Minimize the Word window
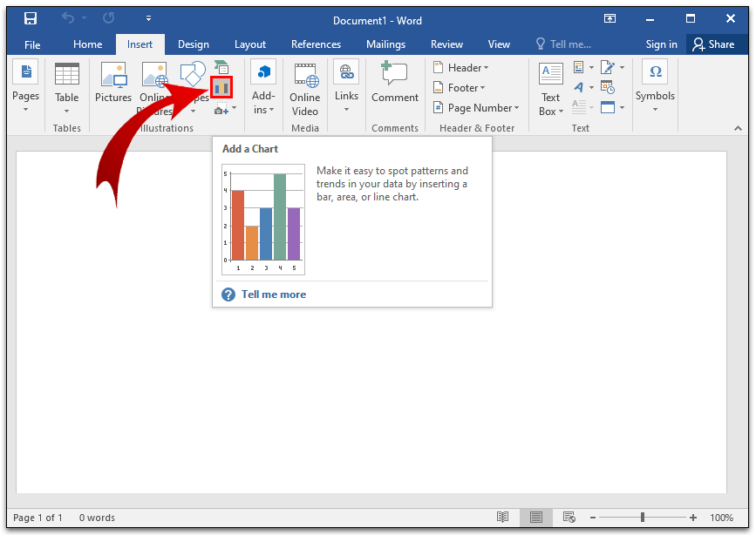 [x=650, y=19]
